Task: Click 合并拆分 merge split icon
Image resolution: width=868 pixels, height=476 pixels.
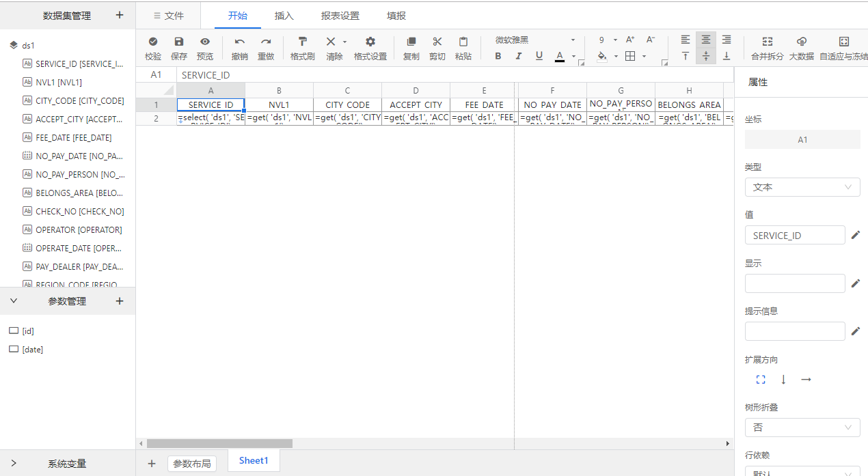Action: [768, 42]
